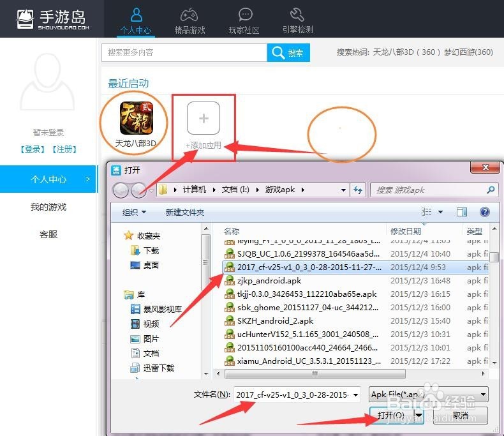The height and width of the screenshot is (436, 504).
Task: Click the plus 添加应用 icon
Action: (x=204, y=118)
